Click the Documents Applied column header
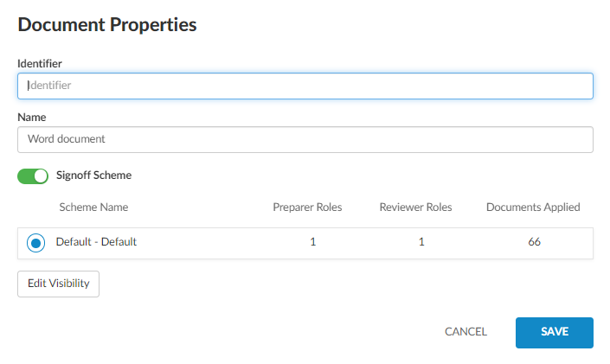 coord(533,208)
